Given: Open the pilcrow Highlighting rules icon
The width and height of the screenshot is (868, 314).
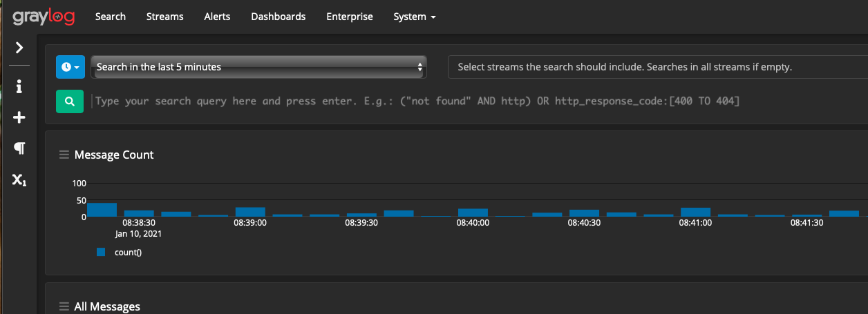Looking at the screenshot, I should click(x=19, y=148).
